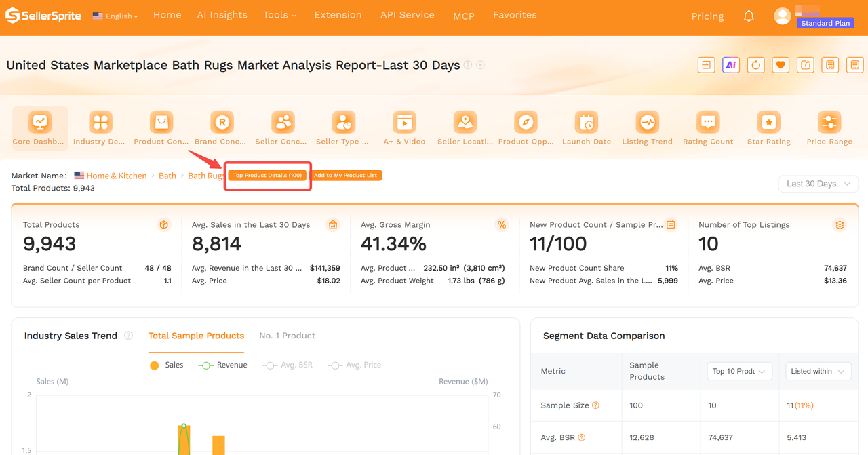Screen dimensions: 868x455
Task: Click the 41.34% gross margin value
Action: pyautogui.click(x=393, y=243)
